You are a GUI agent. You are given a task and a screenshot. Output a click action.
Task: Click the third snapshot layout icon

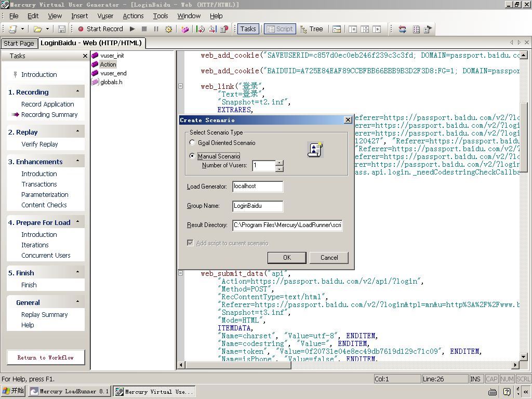[377, 29]
